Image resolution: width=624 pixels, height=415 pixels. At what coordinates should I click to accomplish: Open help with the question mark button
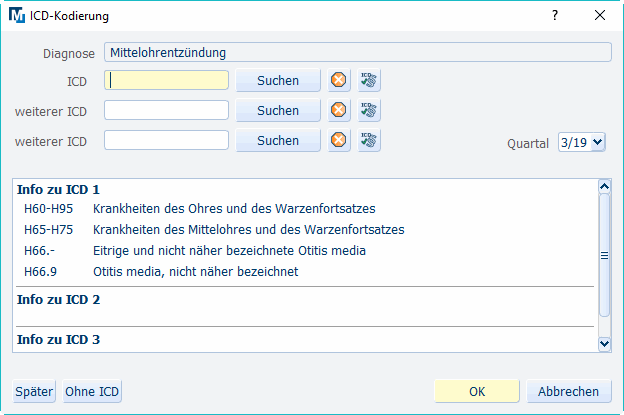coord(555,16)
